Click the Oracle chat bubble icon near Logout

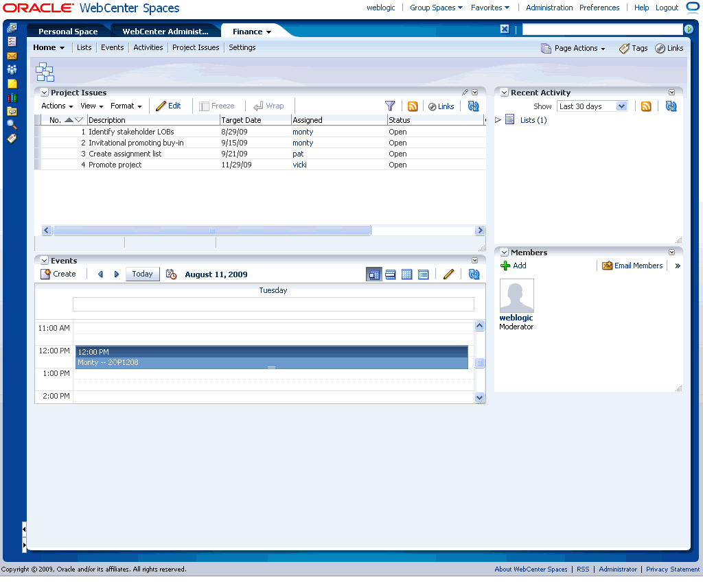coord(693,8)
